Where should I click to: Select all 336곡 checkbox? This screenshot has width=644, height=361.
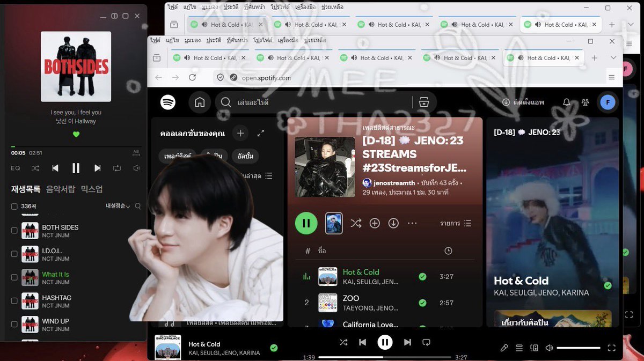click(x=14, y=207)
